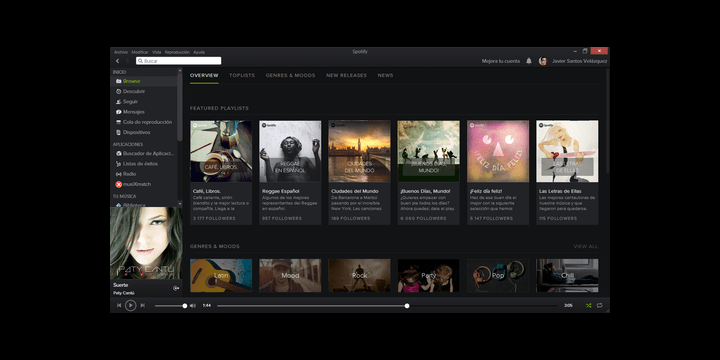The height and width of the screenshot is (360, 720).
Task: Open the musiXmatch app in sidebar
Action: [133, 184]
